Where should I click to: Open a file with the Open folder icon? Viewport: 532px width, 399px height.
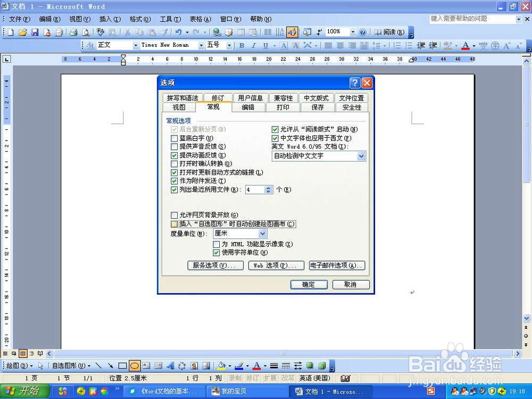click(x=23, y=32)
